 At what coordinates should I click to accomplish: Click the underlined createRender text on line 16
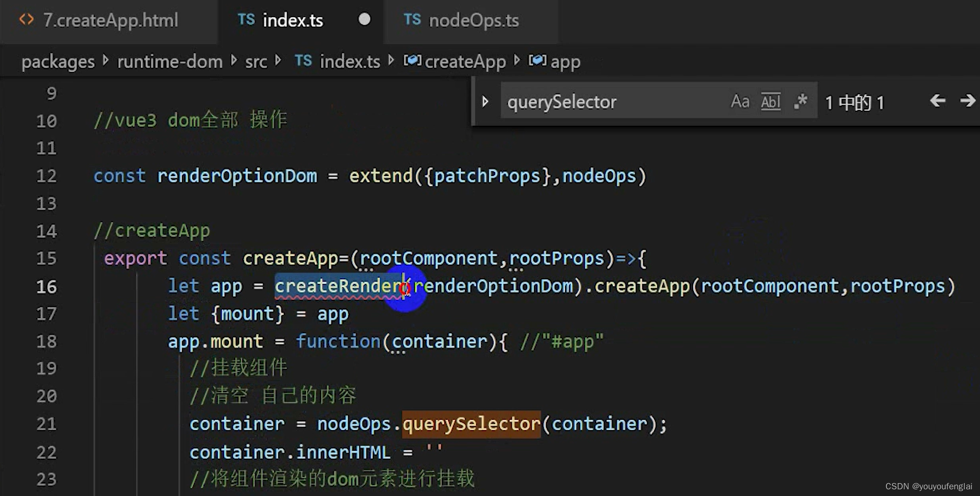[x=338, y=286]
